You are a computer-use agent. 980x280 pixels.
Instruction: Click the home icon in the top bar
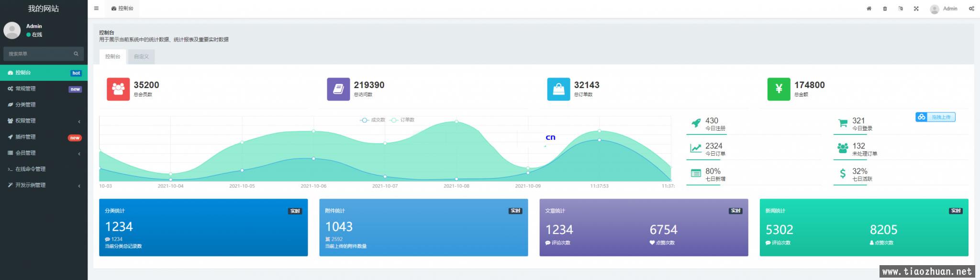pos(869,9)
